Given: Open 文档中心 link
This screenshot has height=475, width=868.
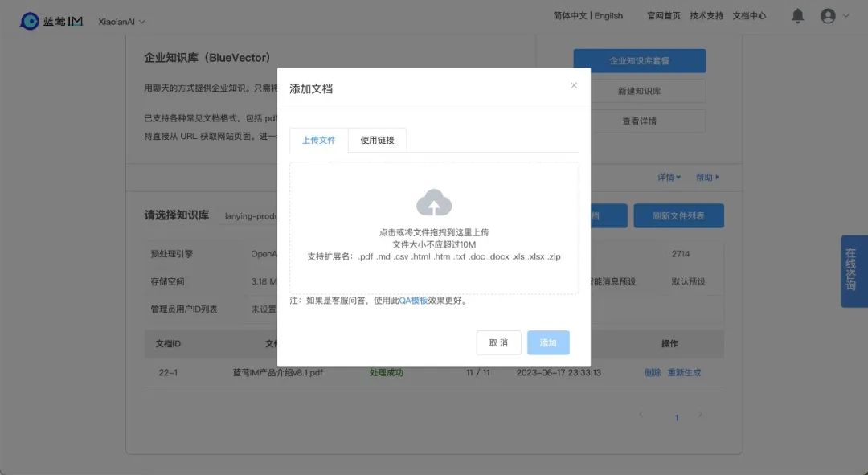Looking at the screenshot, I should tap(749, 15).
